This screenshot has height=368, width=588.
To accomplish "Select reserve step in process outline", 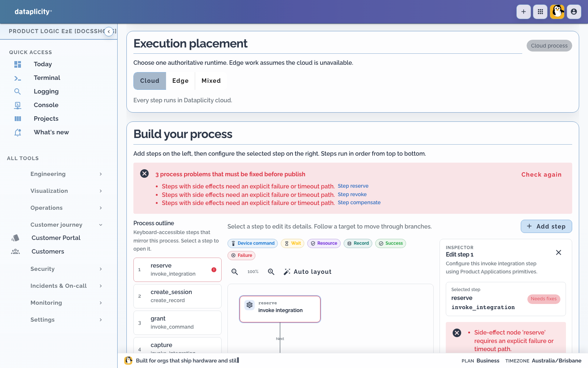I will (x=178, y=270).
